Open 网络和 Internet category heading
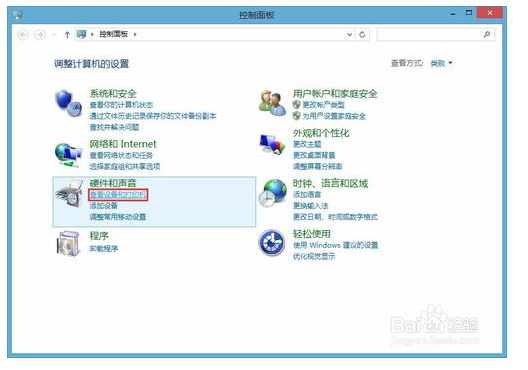Screen dimensions: 528x370 click(123, 144)
